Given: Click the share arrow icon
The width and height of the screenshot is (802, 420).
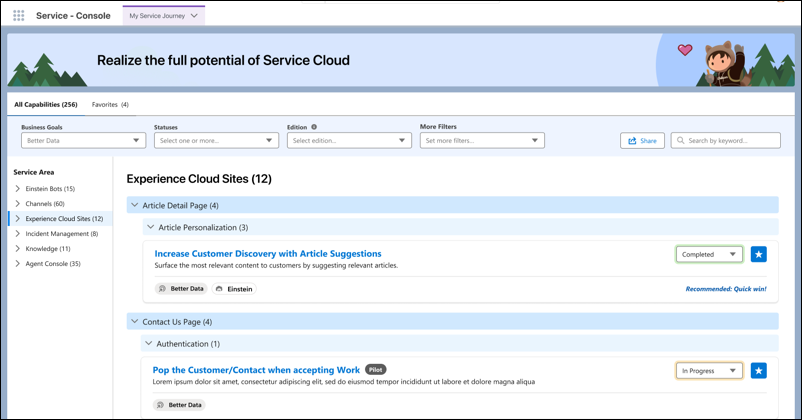Looking at the screenshot, I should coord(631,141).
